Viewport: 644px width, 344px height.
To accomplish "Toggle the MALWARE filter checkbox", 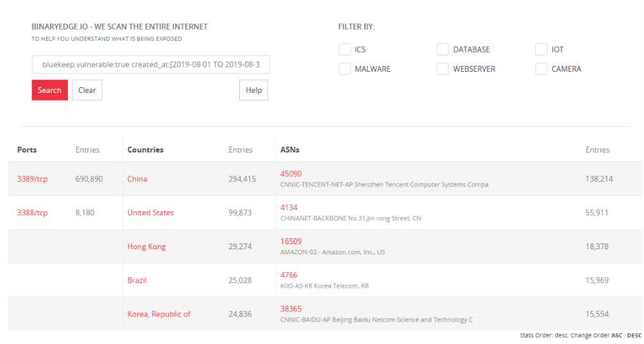I will [344, 69].
